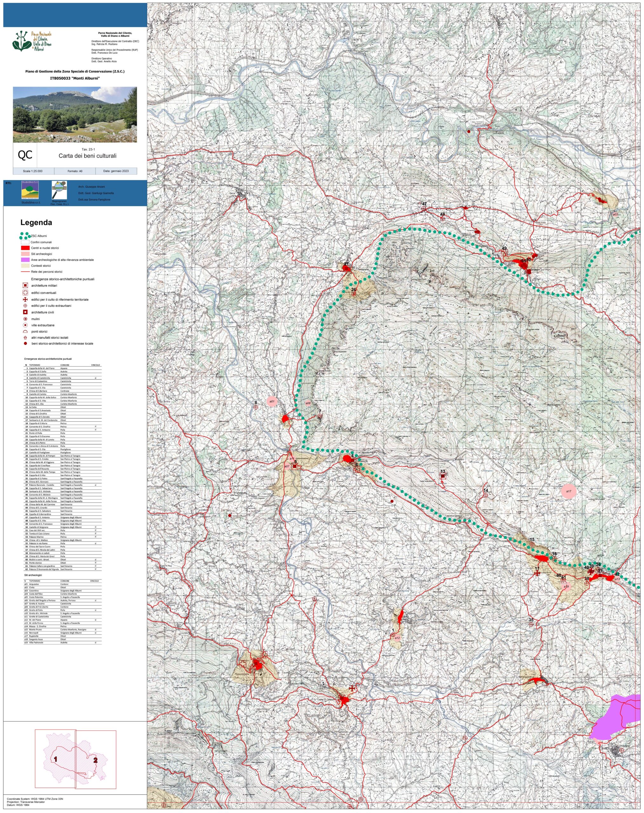Click the white 'Confini comunali' swatch
This screenshot has height=813, width=644.
tap(25, 242)
